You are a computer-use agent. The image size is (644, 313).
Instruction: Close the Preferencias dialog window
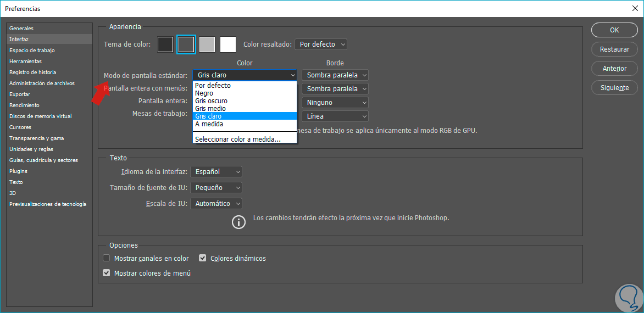(635, 8)
